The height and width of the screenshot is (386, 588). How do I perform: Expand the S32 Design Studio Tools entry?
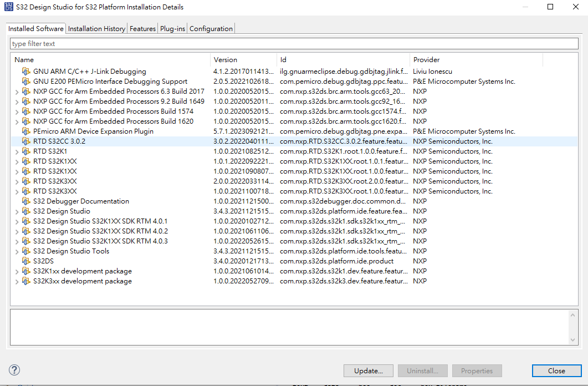(x=16, y=251)
